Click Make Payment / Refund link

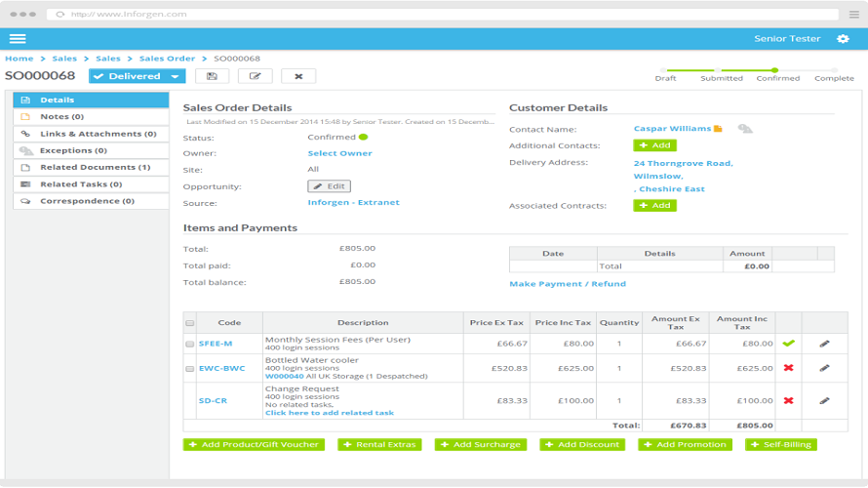click(x=568, y=284)
